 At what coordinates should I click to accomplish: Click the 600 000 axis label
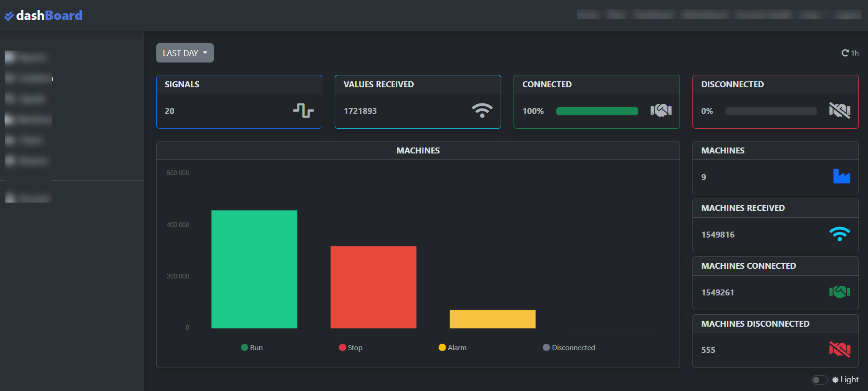(177, 173)
